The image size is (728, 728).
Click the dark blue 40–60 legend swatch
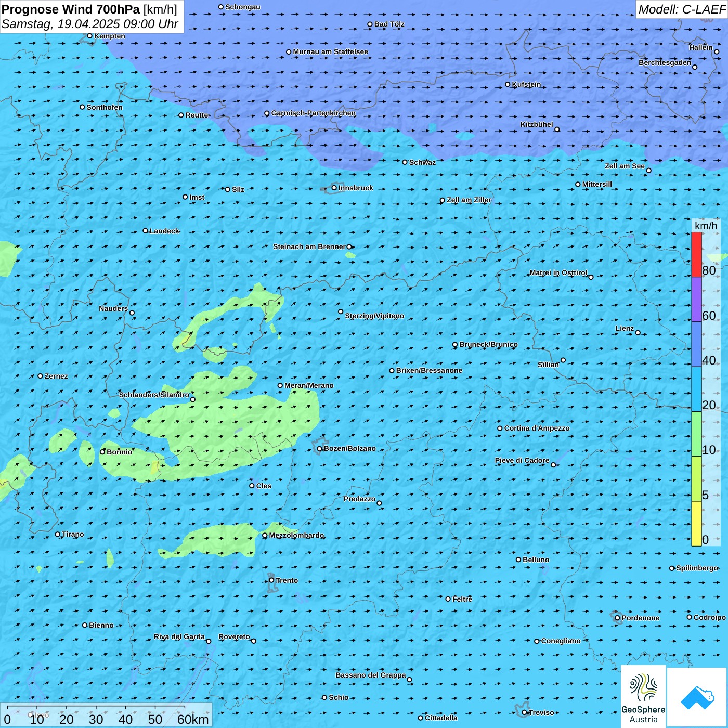point(696,344)
